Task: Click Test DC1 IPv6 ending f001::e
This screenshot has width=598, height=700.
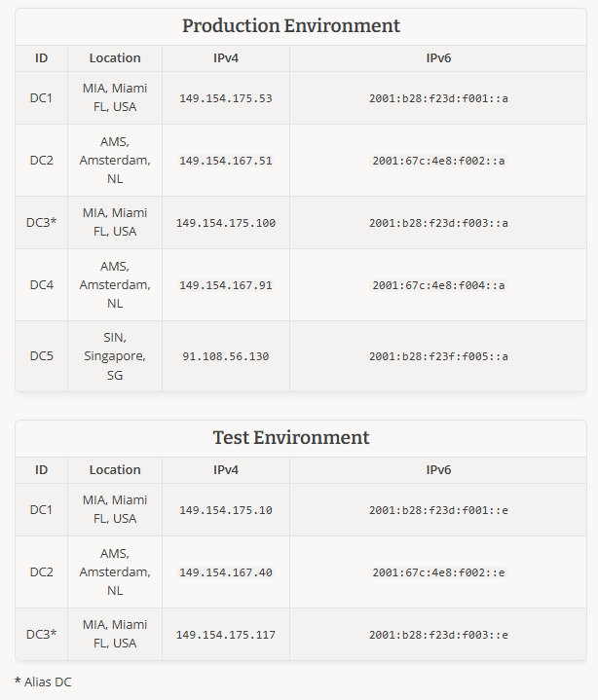Action: (438, 510)
